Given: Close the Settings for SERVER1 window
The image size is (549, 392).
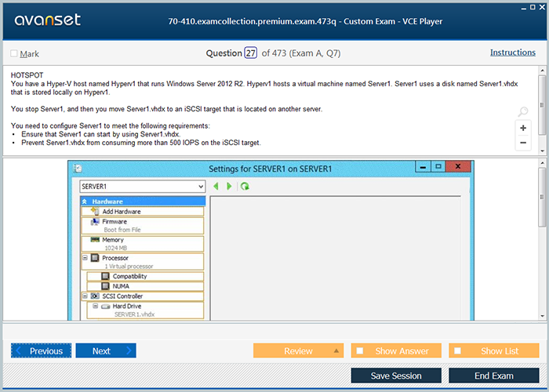Looking at the screenshot, I should pos(458,166).
